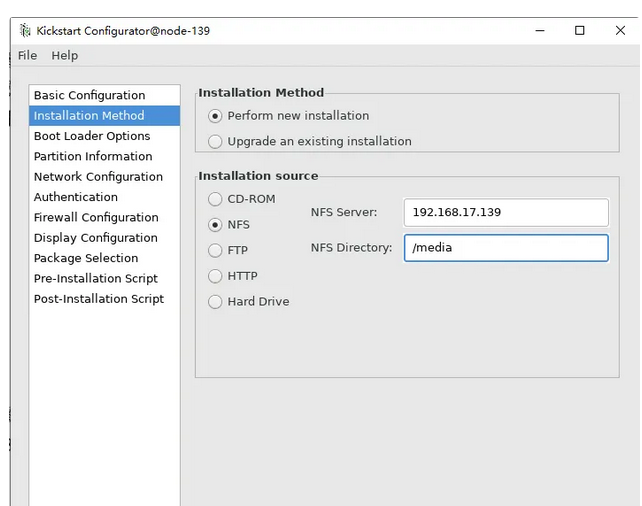This screenshot has height=506, width=642.
Task: Open Package Selection section
Action: tap(86, 258)
